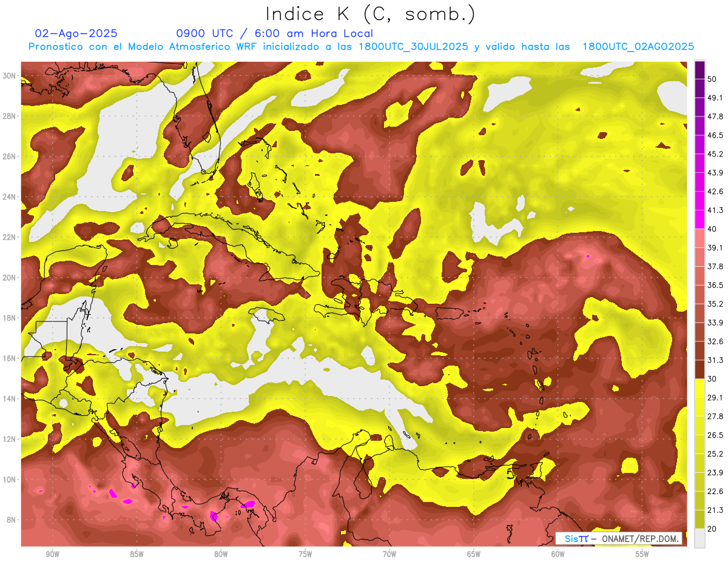Click the colorbar value "39.1"
728x562 pixels.
[x=715, y=247]
